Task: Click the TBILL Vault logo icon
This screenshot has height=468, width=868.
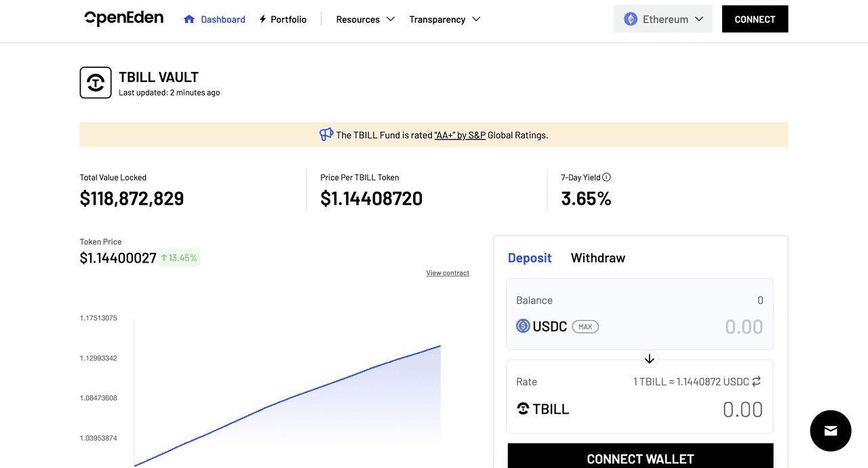Action: tap(96, 83)
